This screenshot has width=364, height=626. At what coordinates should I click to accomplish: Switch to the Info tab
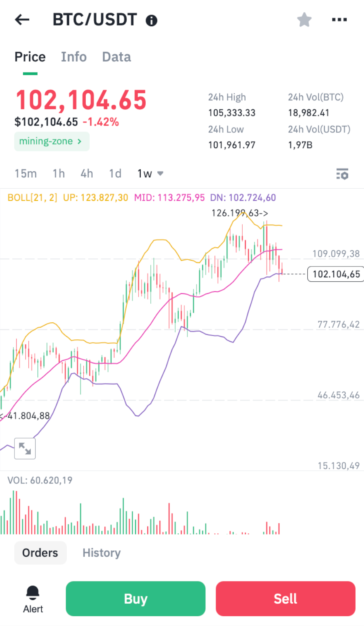click(74, 57)
